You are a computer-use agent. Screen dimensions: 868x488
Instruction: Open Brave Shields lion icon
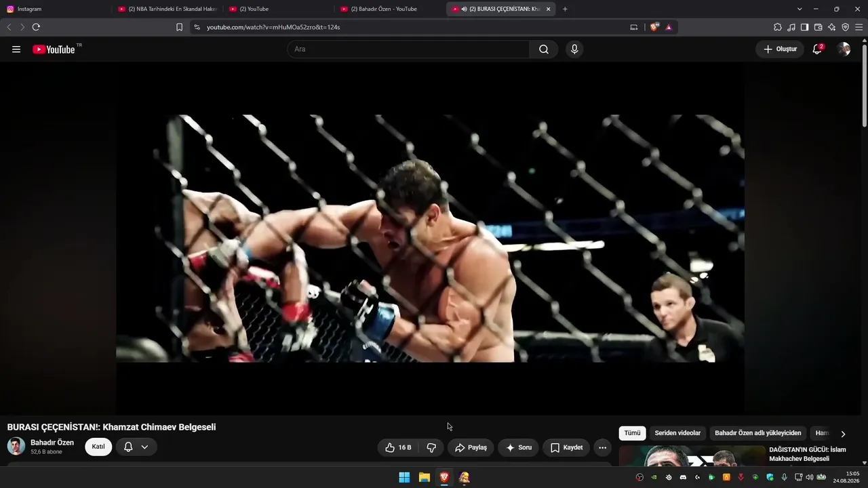654,27
